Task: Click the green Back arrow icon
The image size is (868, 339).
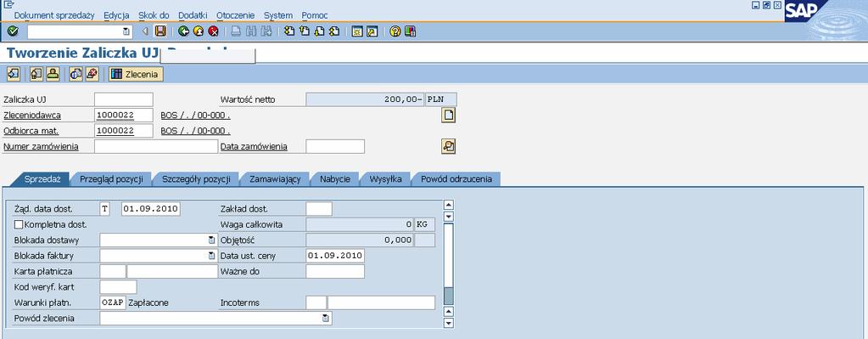Action: pyautogui.click(x=184, y=31)
